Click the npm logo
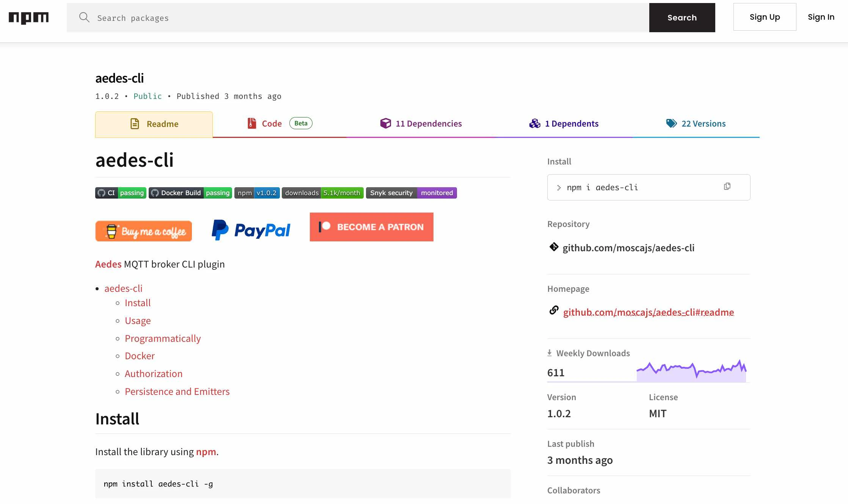 [x=28, y=18]
